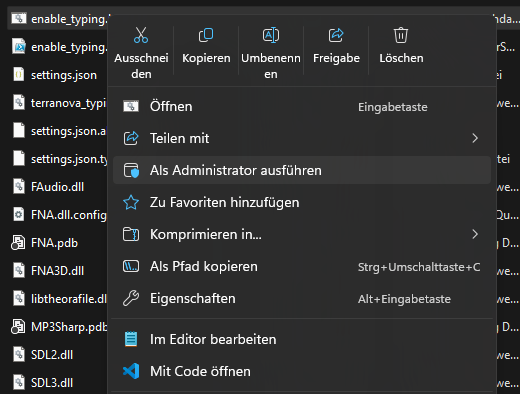Select the FAudio.dll file
The image size is (520, 394).
click(x=58, y=187)
